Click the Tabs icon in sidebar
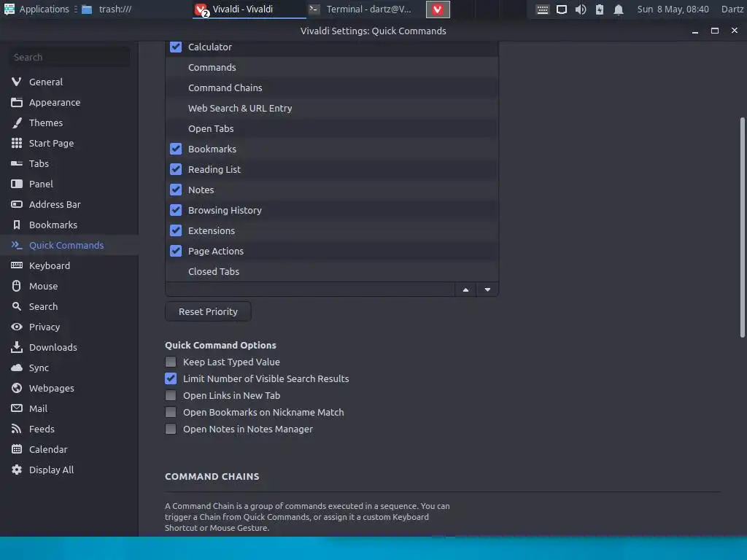 [x=17, y=163]
